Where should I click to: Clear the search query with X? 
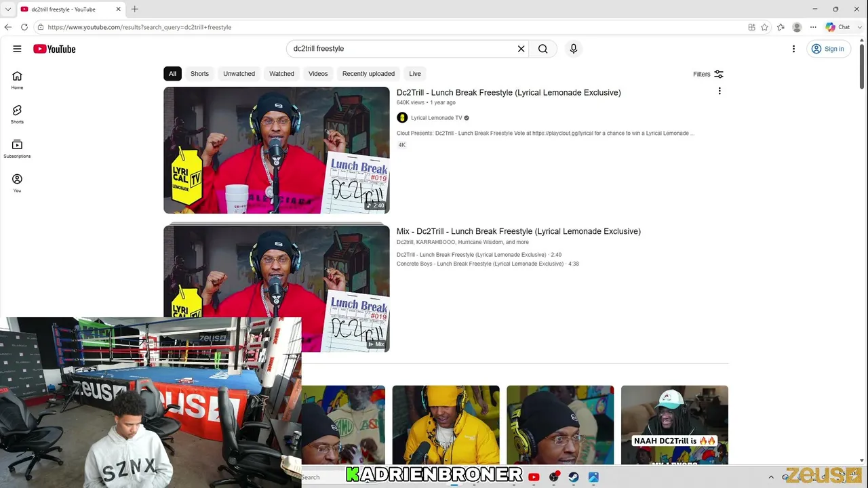(521, 49)
